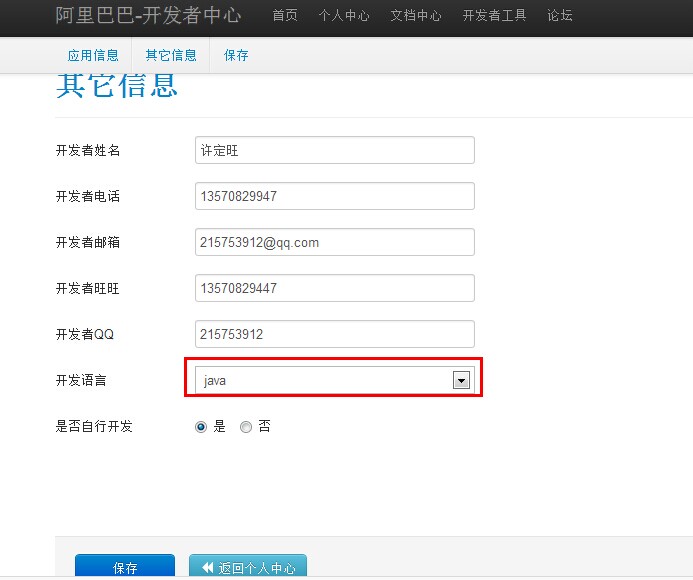This screenshot has width=693, height=580.
Task: Open 个人中心 from the top navigation bar
Action: [344, 16]
